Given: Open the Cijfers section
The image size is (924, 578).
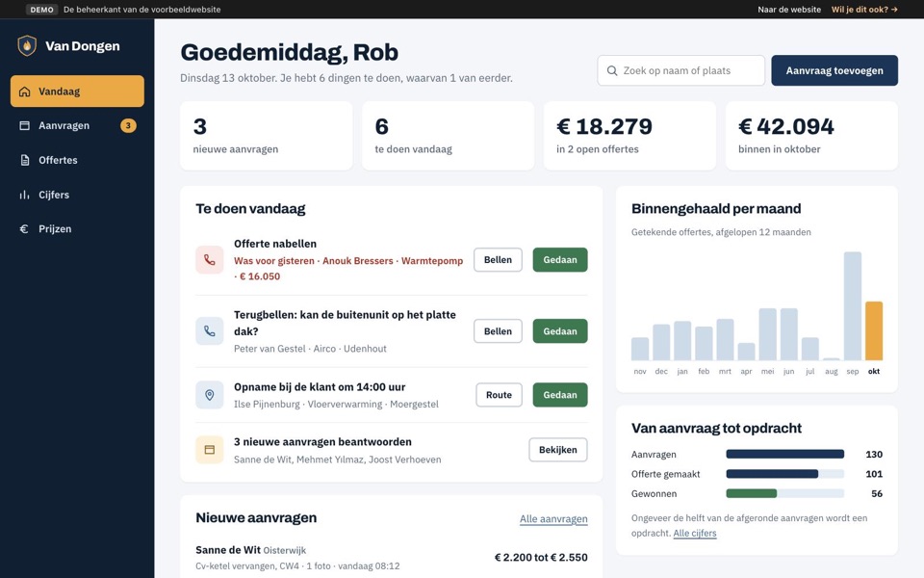Looking at the screenshot, I should click(x=77, y=195).
